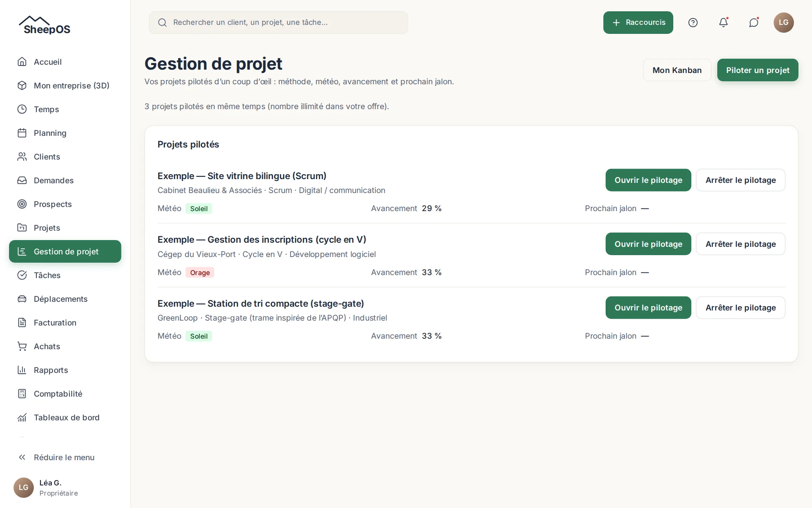Click the 29 % Avancement value
The image size is (812, 508).
click(x=431, y=208)
